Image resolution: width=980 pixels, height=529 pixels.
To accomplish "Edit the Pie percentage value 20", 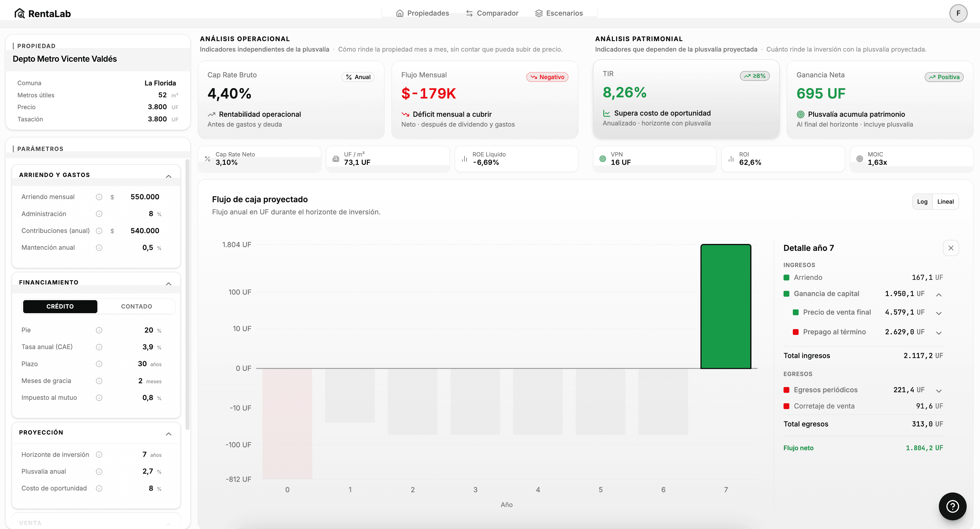I will [x=149, y=330].
